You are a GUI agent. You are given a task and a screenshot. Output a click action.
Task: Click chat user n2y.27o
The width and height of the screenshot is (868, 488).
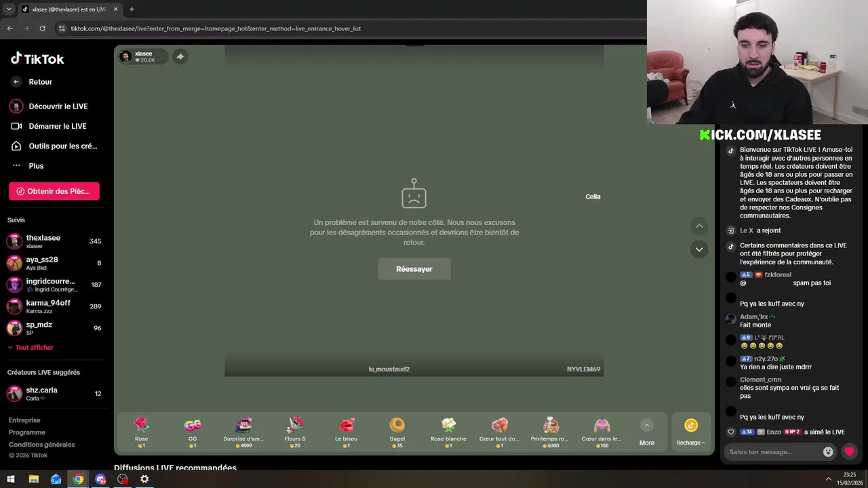tap(766, 359)
